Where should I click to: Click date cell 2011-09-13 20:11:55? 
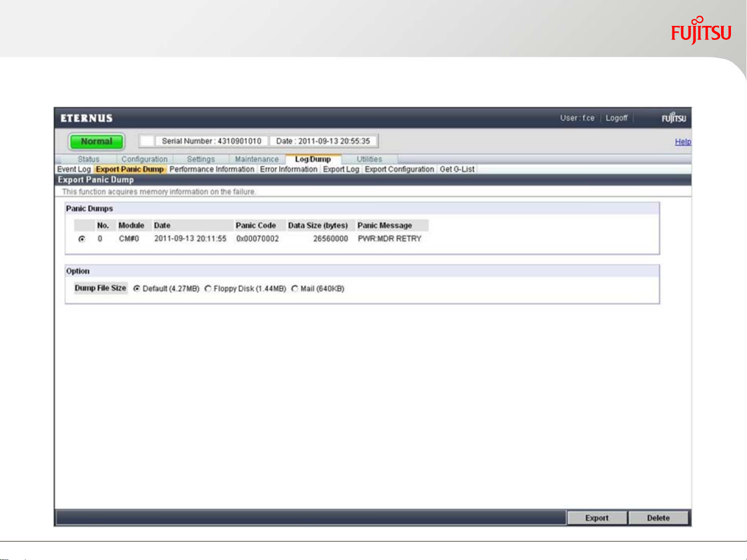[x=190, y=239]
